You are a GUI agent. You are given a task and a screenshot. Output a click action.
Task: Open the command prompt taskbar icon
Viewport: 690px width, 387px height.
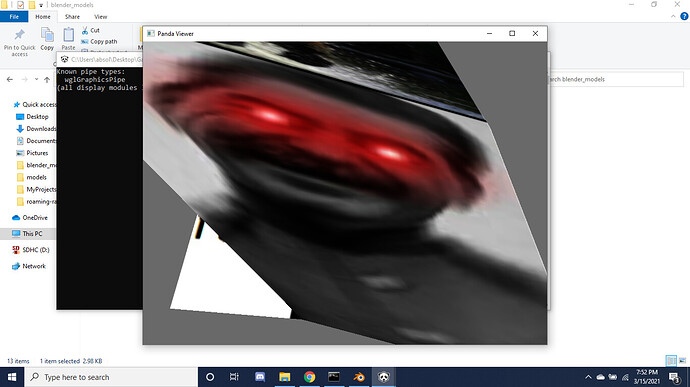334,377
